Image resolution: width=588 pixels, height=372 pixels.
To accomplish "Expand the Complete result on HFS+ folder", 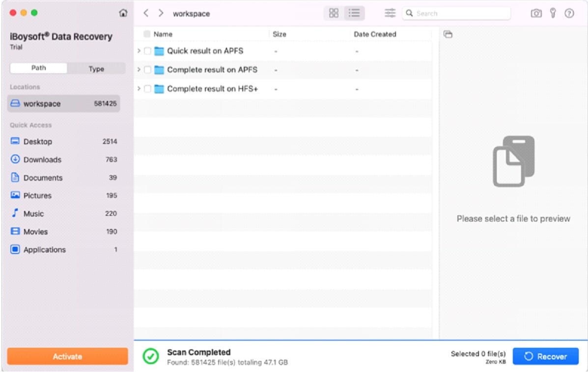I will tap(139, 89).
